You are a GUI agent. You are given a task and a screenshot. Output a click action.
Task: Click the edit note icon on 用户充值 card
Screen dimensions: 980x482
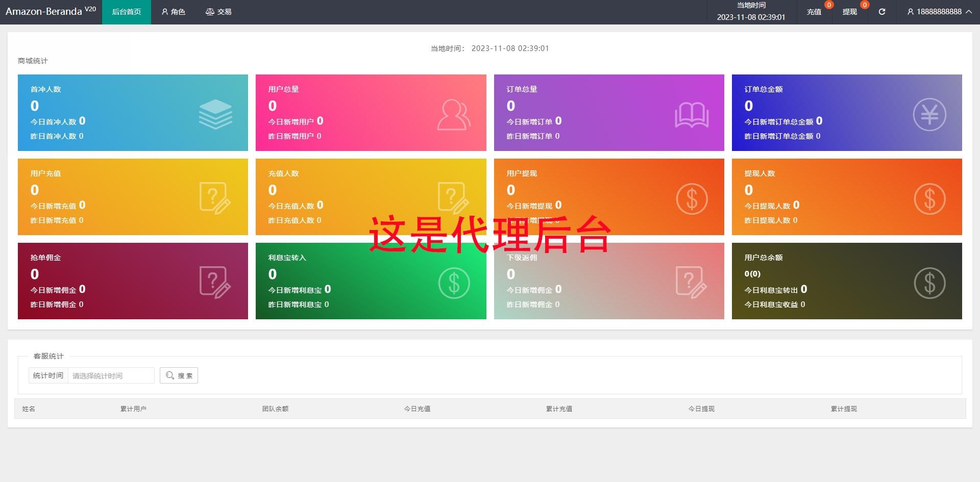(x=215, y=198)
